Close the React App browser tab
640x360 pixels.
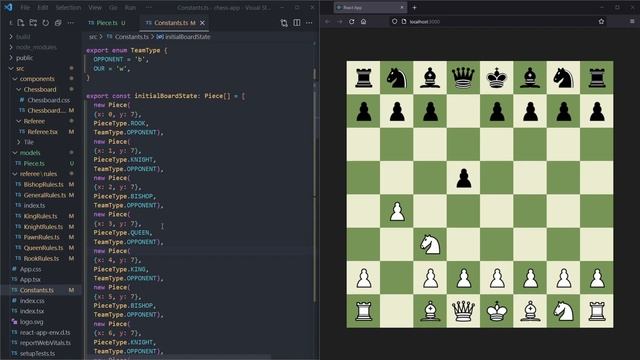click(x=402, y=7)
